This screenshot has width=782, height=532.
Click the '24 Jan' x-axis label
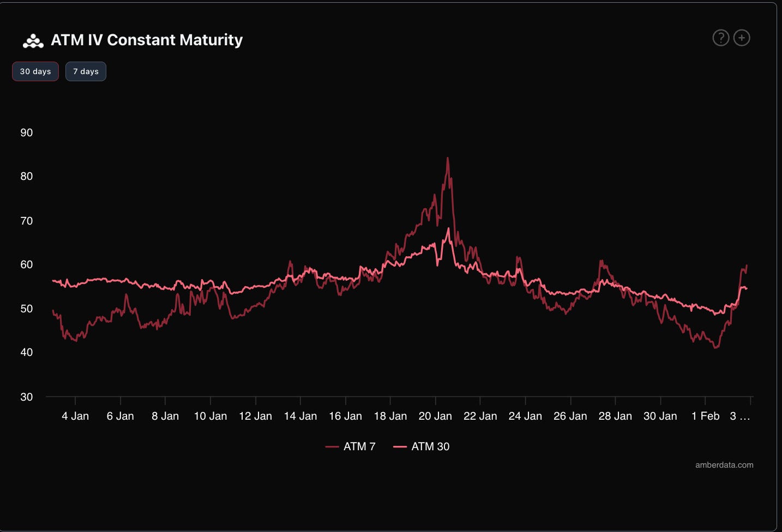525,416
